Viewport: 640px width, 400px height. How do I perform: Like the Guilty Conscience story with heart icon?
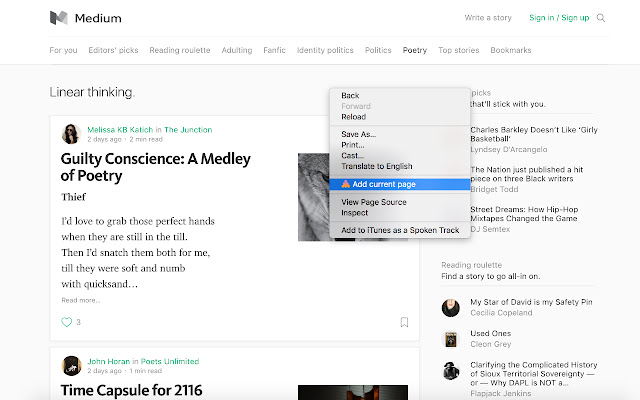(x=67, y=322)
